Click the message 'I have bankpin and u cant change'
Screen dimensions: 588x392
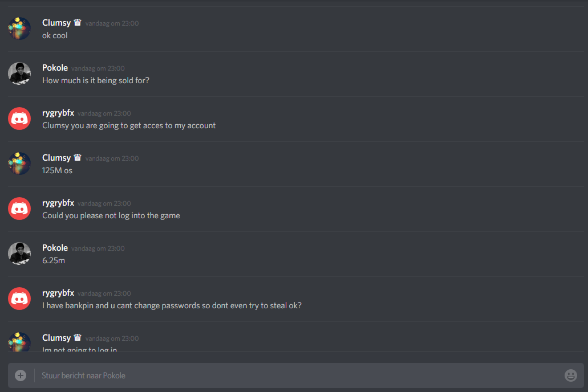click(x=172, y=305)
